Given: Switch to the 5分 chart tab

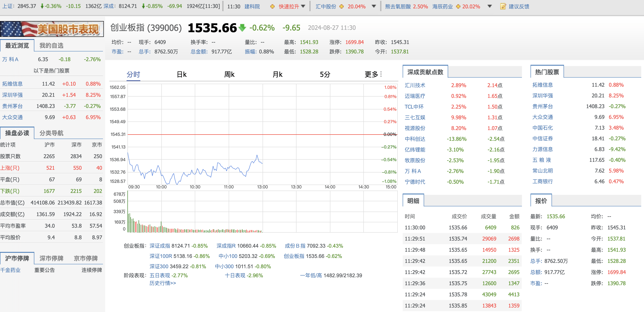Looking at the screenshot, I should click(x=325, y=74).
